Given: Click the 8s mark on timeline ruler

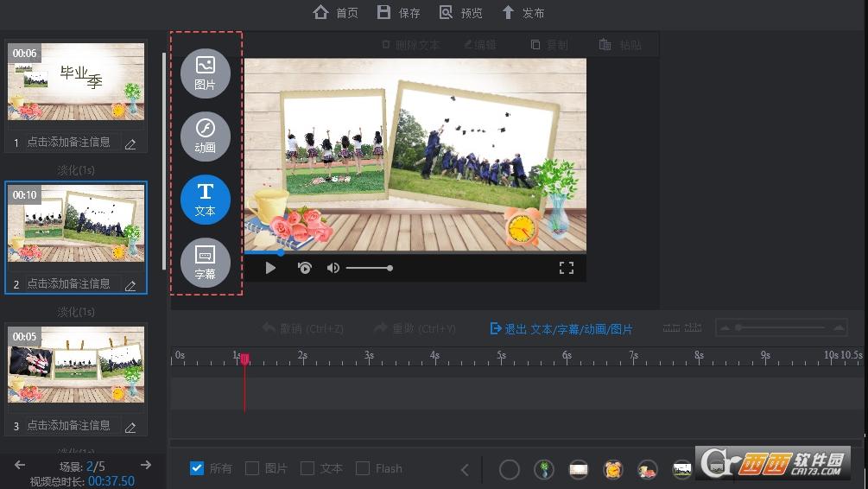Looking at the screenshot, I should [x=700, y=356].
